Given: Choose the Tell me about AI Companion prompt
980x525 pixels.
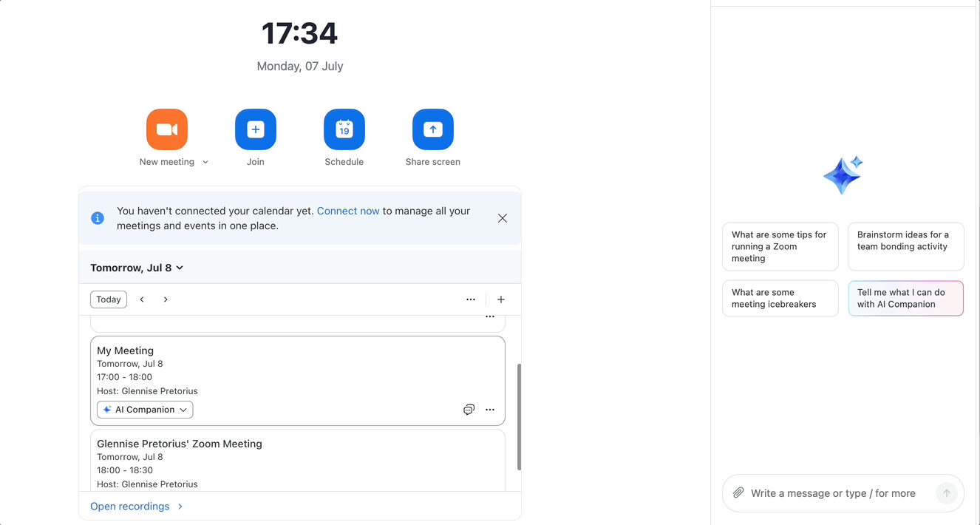Looking at the screenshot, I should (x=906, y=298).
